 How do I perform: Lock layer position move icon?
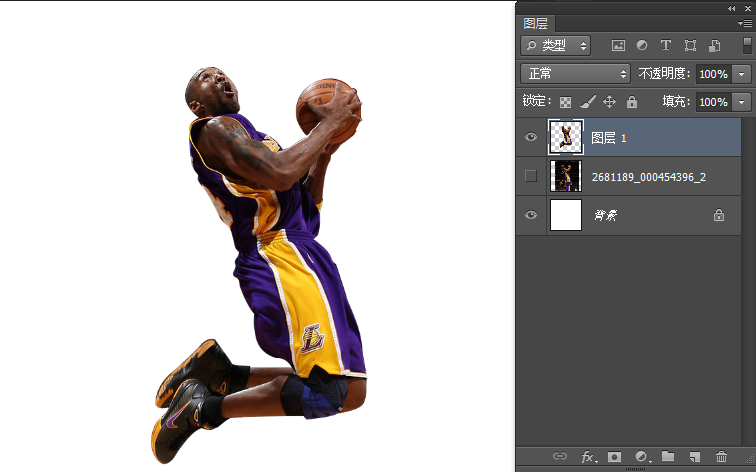(x=609, y=101)
